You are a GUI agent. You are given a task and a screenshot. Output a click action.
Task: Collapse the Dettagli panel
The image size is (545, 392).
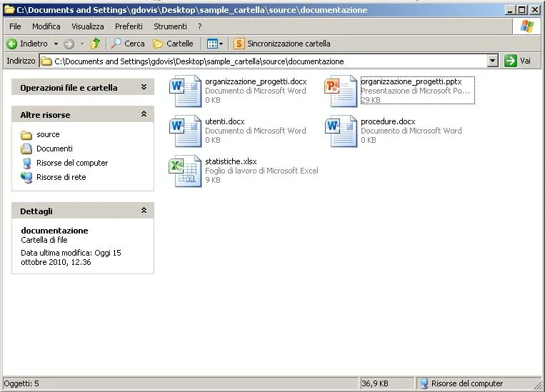pyautogui.click(x=144, y=210)
